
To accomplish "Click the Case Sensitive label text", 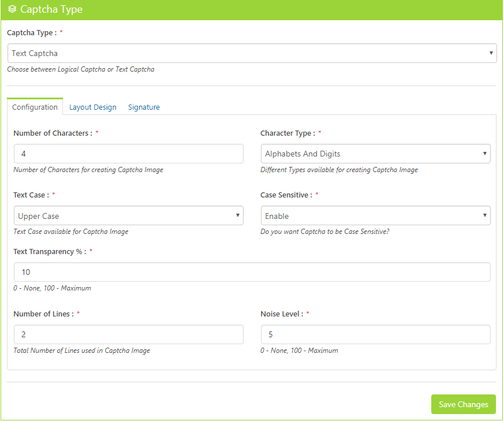I will pyautogui.click(x=286, y=195).
